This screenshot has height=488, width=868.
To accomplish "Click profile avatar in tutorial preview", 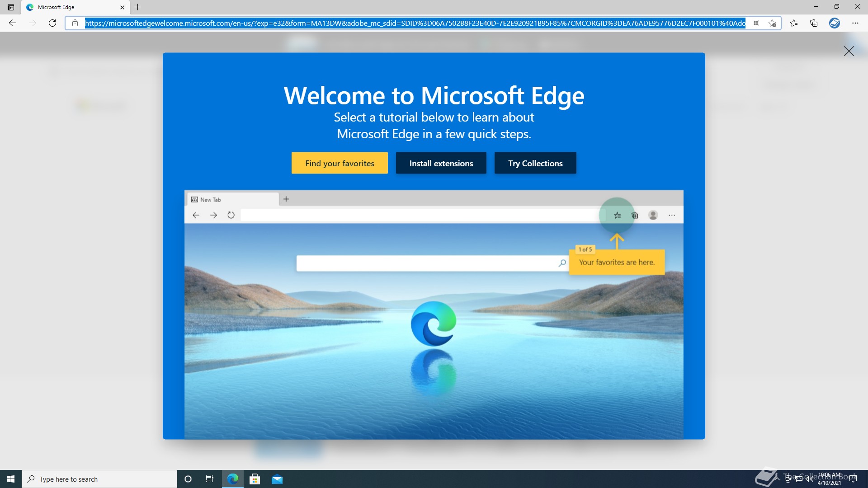I will pos(653,215).
